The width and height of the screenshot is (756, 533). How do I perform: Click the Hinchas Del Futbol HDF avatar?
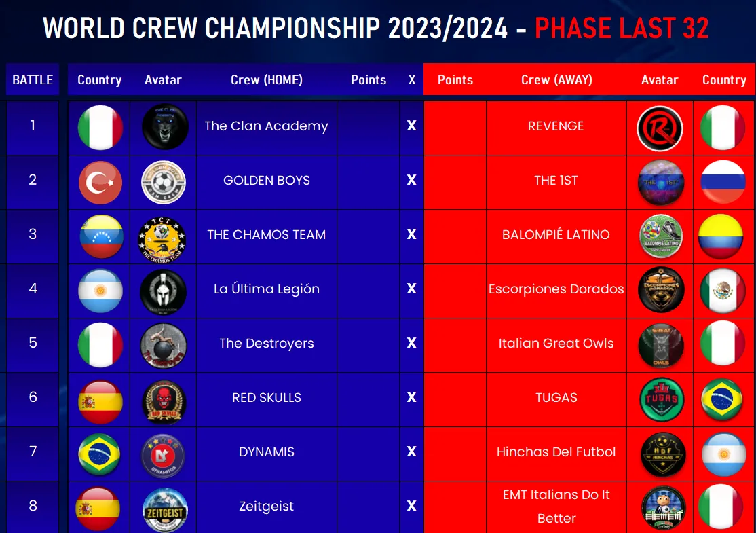click(663, 454)
